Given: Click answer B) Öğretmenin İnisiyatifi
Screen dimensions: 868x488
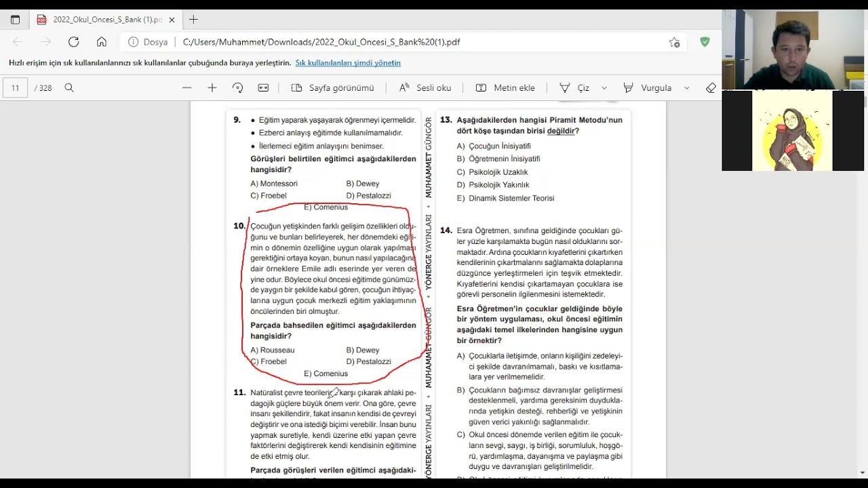Looking at the screenshot, I should (498, 159).
